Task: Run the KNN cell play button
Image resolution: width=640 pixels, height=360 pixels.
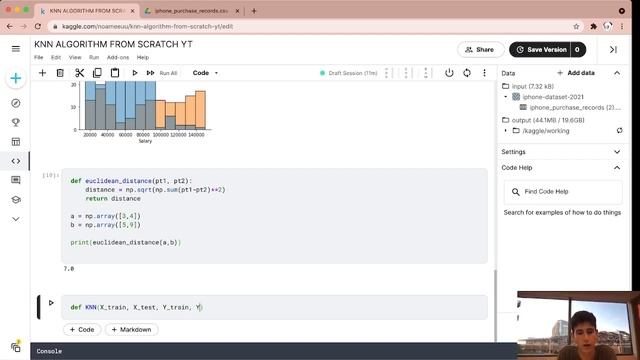Action: (x=51, y=303)
